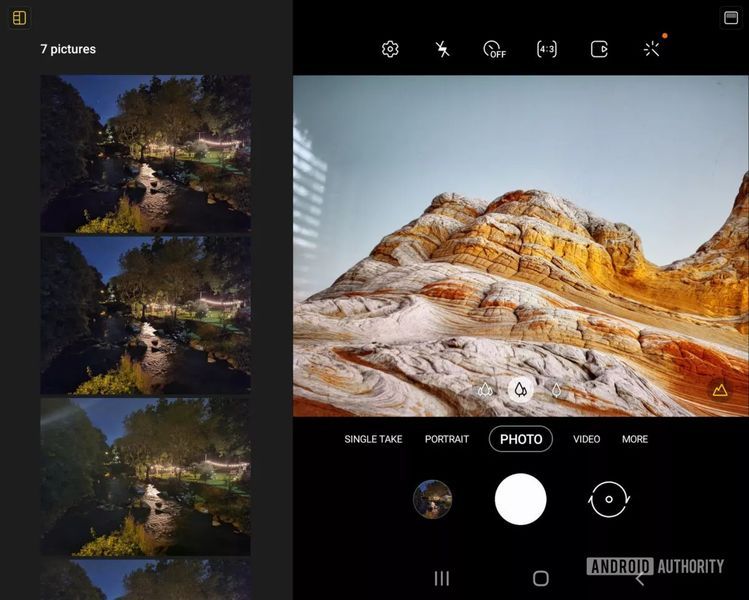Open camera settings gear icon
The height and width of the screenshot is (600, 749).
click(390, 49)
